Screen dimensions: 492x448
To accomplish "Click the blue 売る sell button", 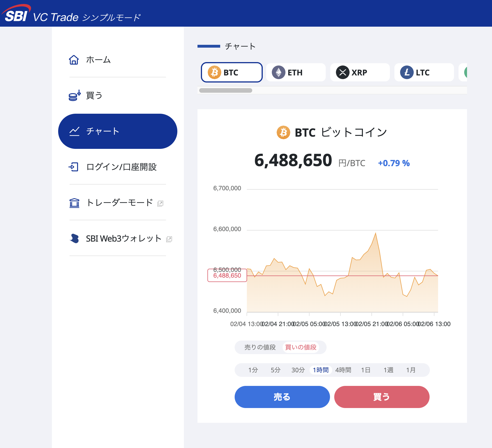I will [282, 397].
